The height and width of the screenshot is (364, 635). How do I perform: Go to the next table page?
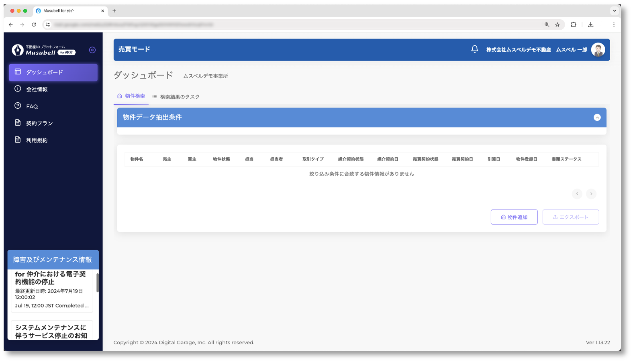591,194
